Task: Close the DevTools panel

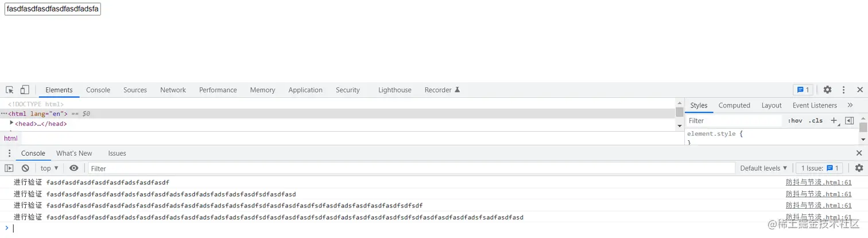Action: [860, 90]
